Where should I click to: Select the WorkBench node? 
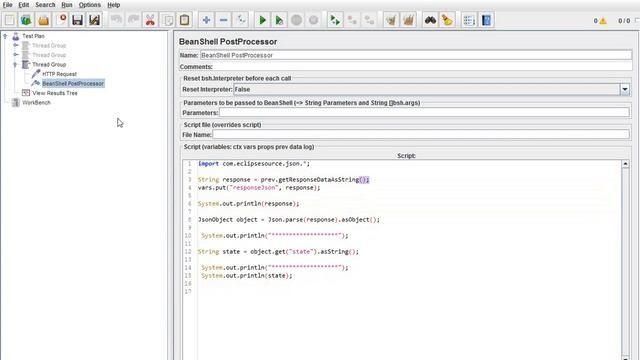(36, 102)
